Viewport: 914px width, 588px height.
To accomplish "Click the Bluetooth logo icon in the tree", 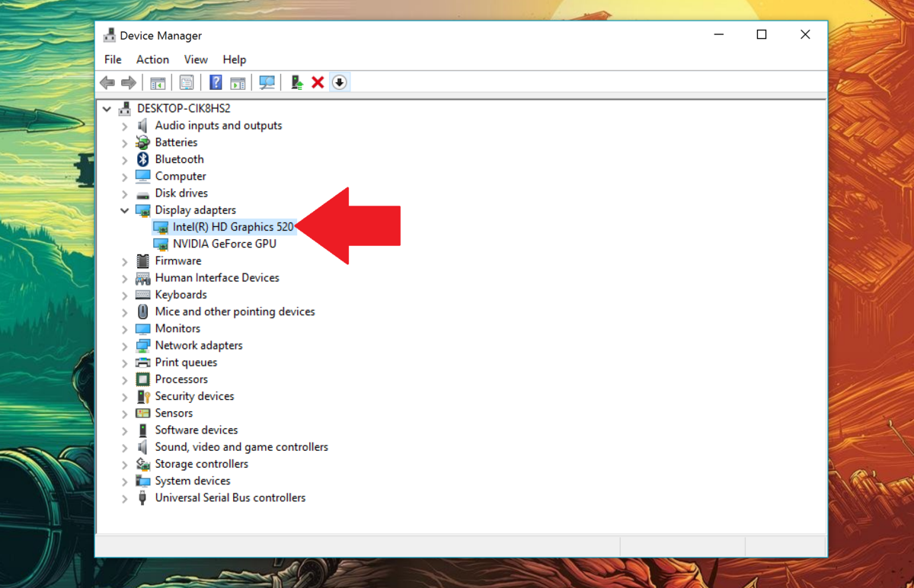I will point(142,159).
